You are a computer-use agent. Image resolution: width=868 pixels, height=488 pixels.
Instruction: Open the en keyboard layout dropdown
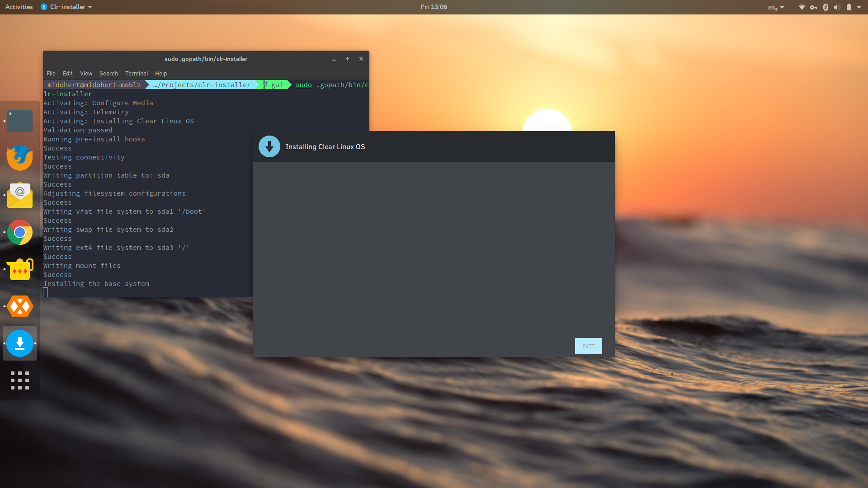[x=776, y=7]
